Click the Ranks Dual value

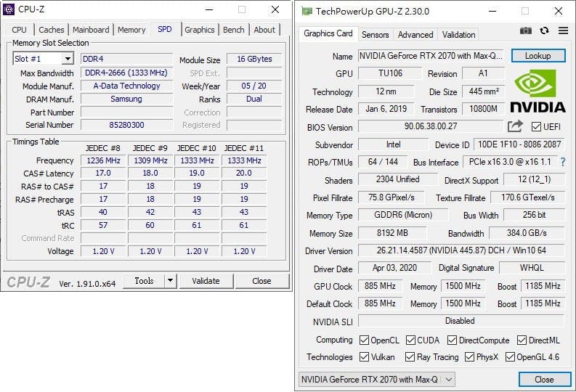pyautogui.click(x=254, y=99)
